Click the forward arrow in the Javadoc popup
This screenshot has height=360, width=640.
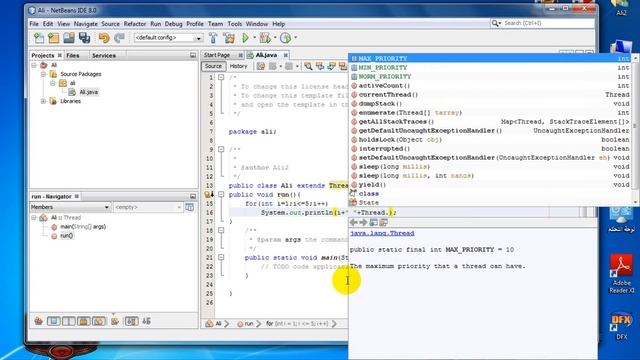pyautogui.click(x=363, y=222)
